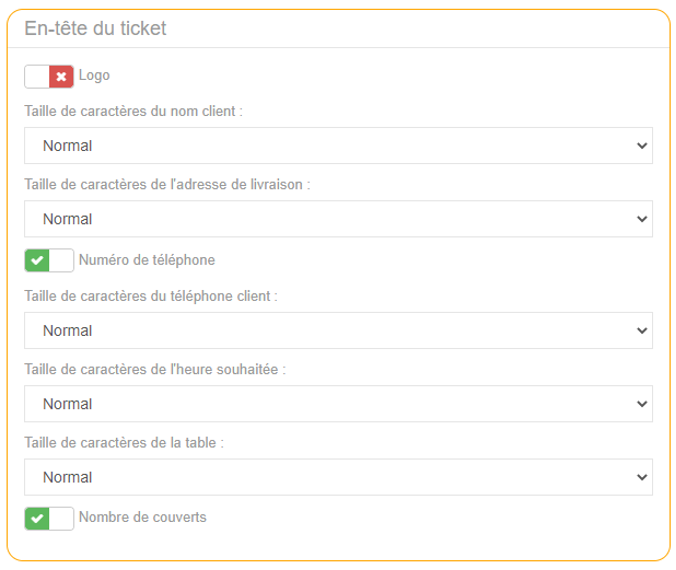The height and width of the screenshot is (570, 676).
Task: Select the heure souhaitée character size combo box
Action: (338, 404)
